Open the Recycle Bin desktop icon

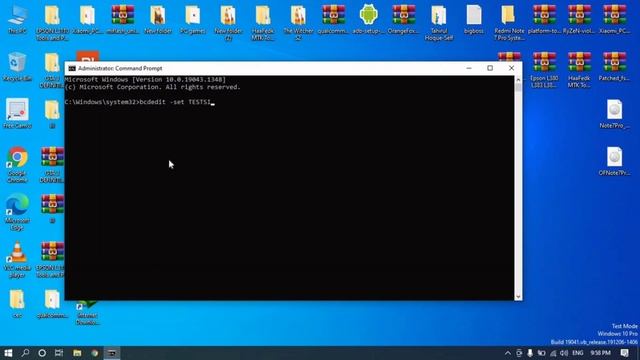(x=17, y=67)
